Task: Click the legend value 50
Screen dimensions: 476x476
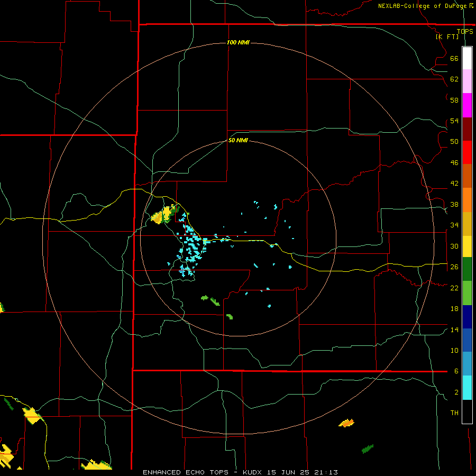Action: [454, 142]
